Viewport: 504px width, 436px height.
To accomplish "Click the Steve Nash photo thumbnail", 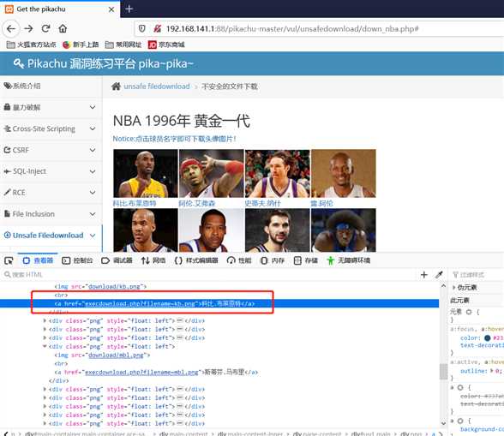I will pos(278,174).
